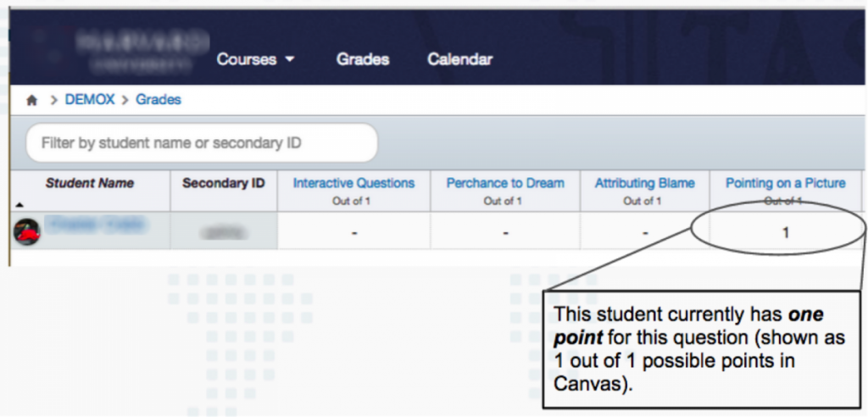Viewport: 868px width, 417px height.
Task: Select the Interactive Questions empty grade cell
Action: [x=353, y=231]
